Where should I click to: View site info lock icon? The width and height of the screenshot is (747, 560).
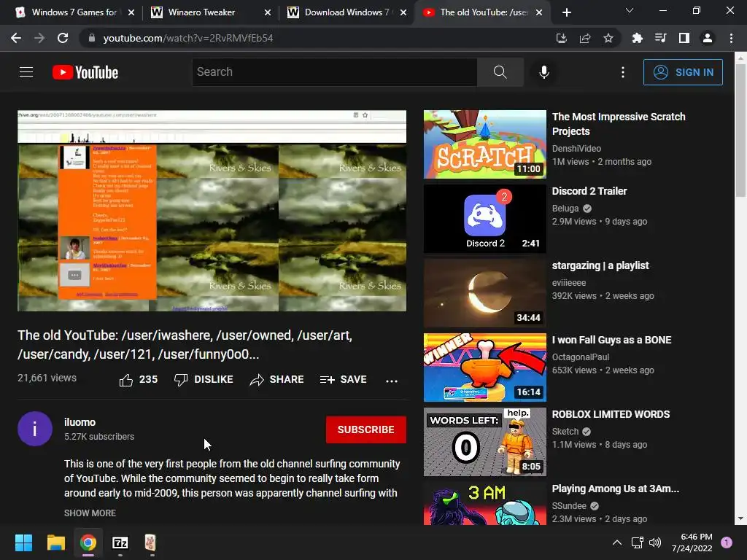pyautogui.click(x=92, y=38)
